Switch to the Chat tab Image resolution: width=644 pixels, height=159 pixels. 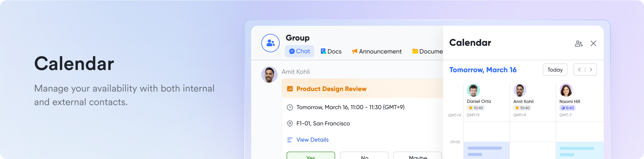click(x=299, y=51)
